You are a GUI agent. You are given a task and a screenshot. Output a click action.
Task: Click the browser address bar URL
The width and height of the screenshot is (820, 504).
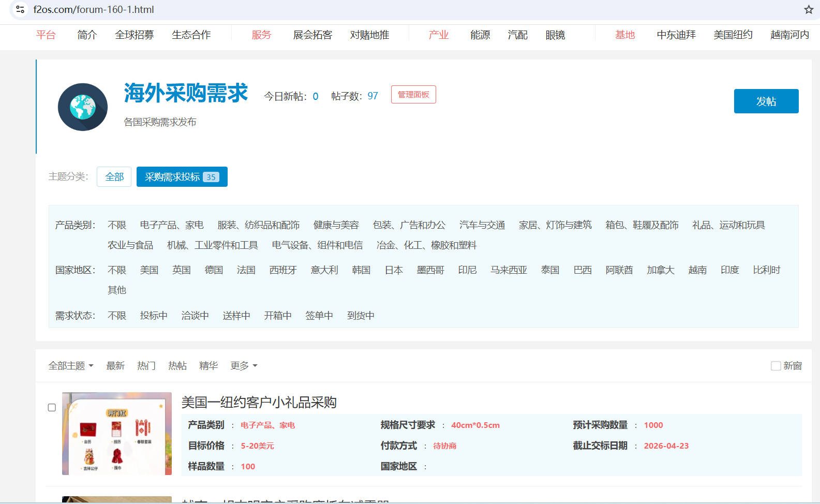point(94,9)
